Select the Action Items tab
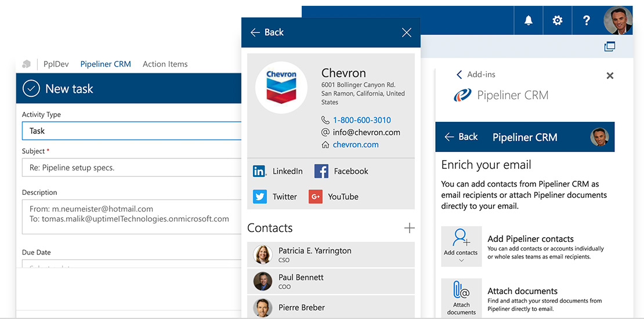Viewport: 644px width, 319px height. coord(165,64)
